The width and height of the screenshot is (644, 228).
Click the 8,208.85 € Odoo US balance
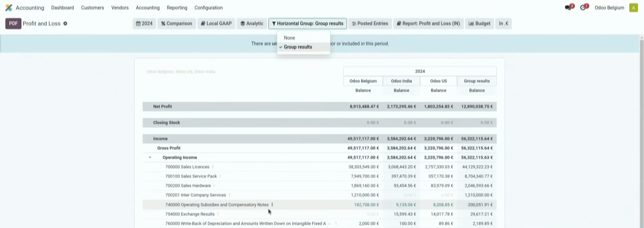(x=443, y=205)
